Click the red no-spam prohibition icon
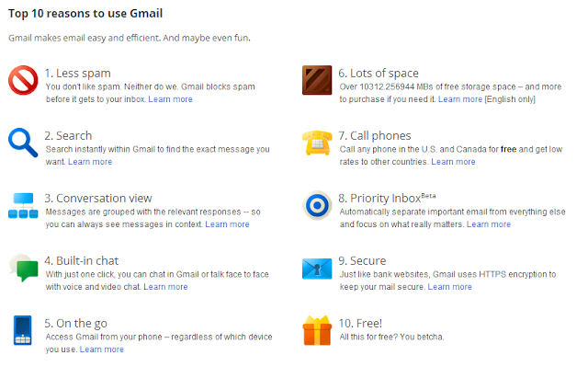Image resolution: width=588 pixels, height=378 pixels. (23, 80)
